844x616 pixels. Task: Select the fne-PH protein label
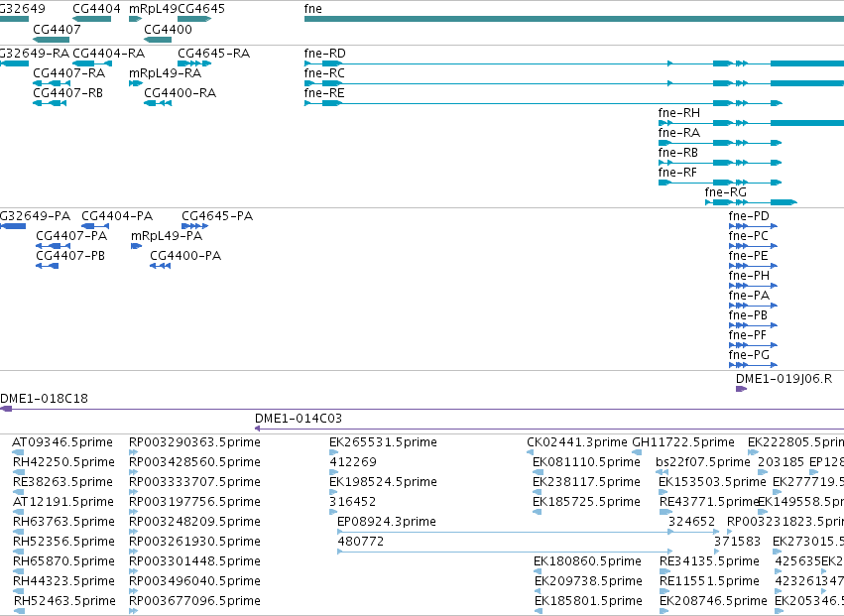click(x=749, y=276)
